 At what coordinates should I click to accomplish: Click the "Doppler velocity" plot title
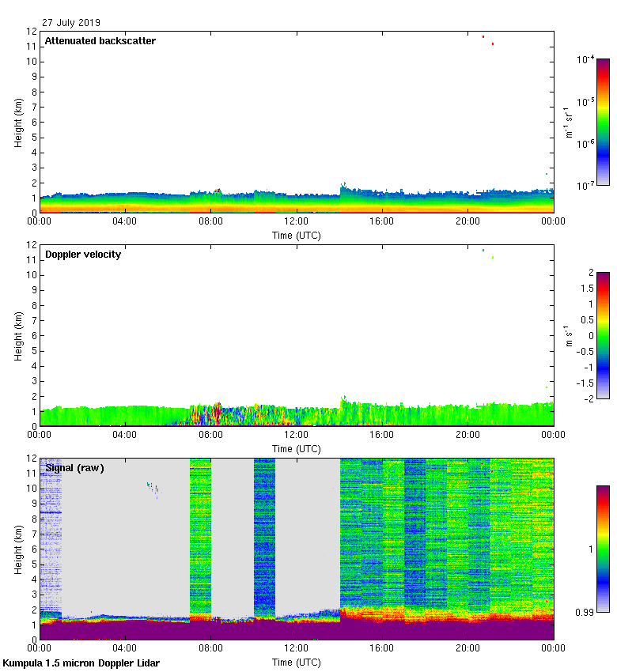pyautogui.click(x=83, y=255)
